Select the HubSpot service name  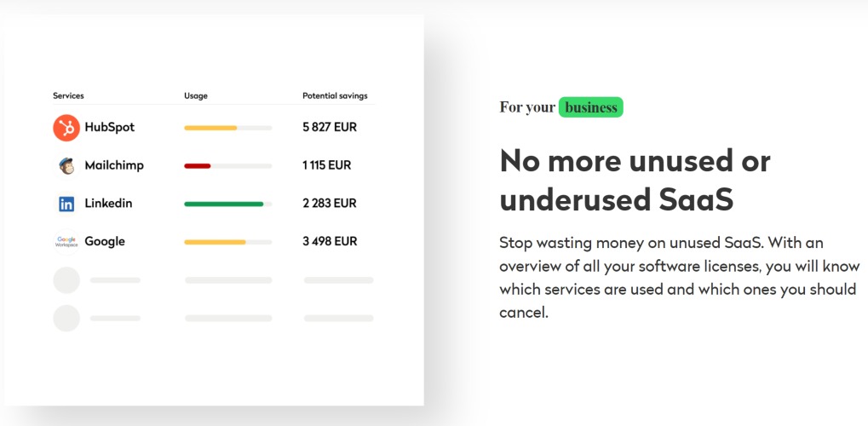(x=110, y=127)
